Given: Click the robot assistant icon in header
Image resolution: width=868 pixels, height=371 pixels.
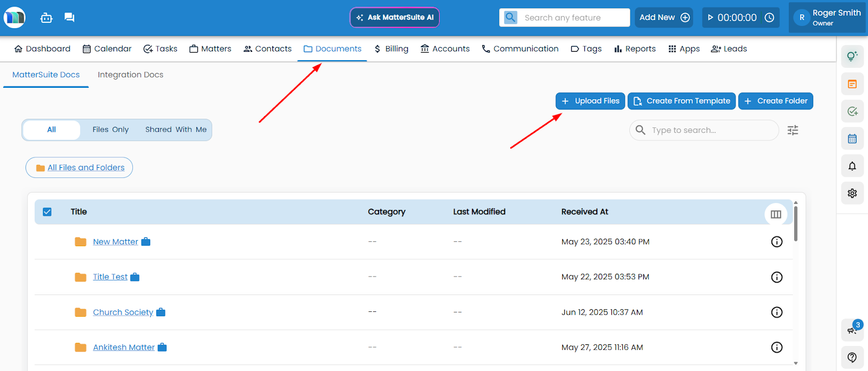Looking at the screenshot, I should tap(47, 18).
